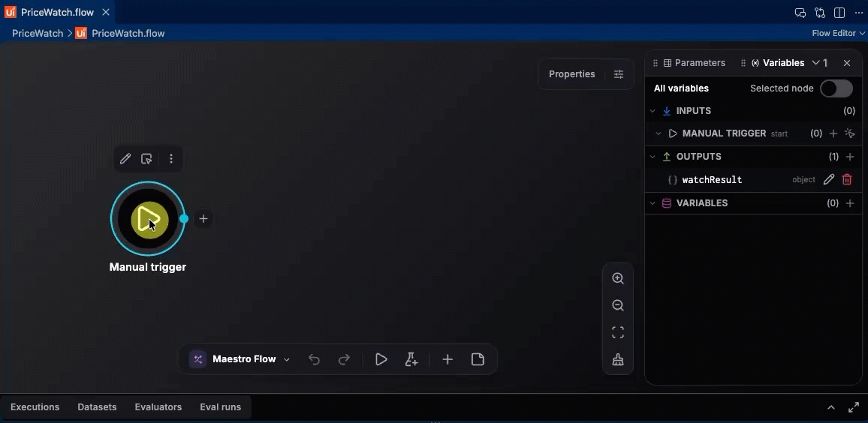Collapse the MANUAL TRIGGER group

659,133
